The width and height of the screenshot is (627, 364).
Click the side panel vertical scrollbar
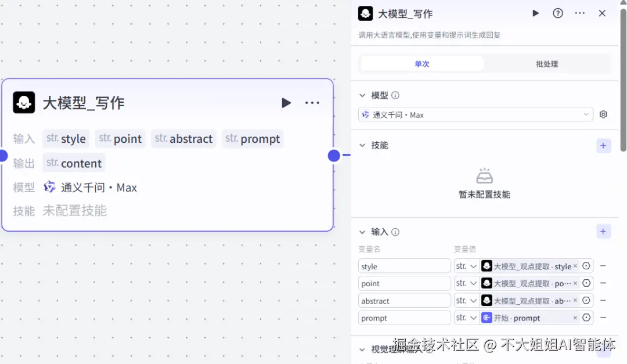pos(623,80)
